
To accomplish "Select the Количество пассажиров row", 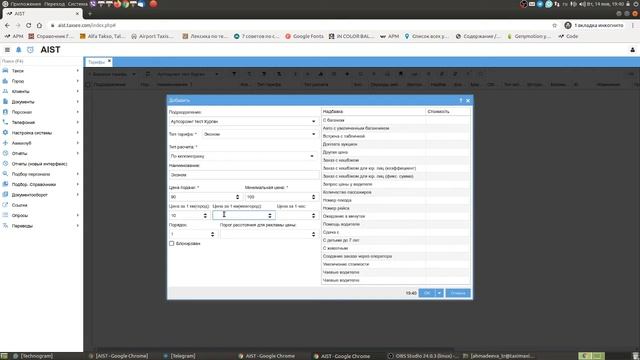I will [396, 192].
